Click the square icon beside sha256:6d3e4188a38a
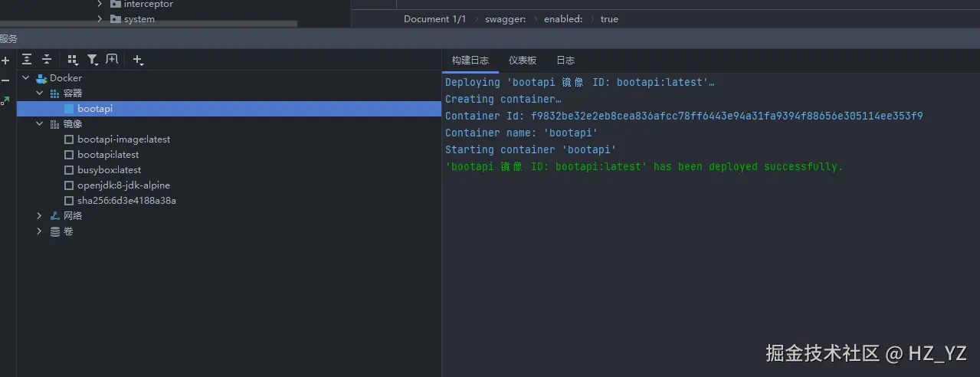 click(x=69, y=201)
